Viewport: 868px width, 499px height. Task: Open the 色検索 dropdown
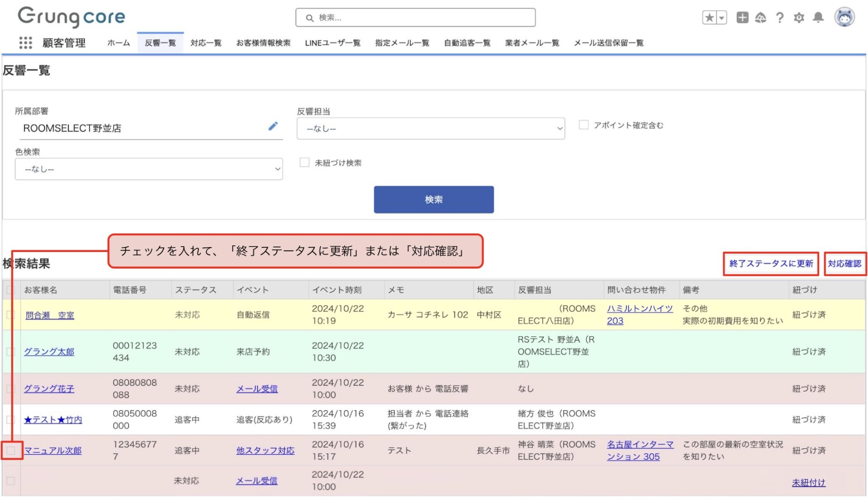click(149, 169)
